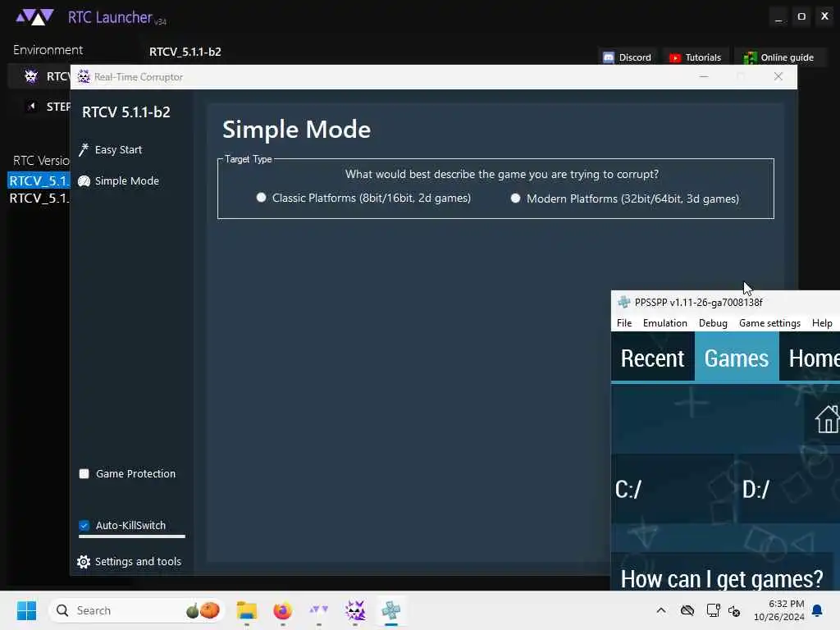Open the Windows Start menu
This screenshot has width=840, height=630.
[x=26, y=610]
